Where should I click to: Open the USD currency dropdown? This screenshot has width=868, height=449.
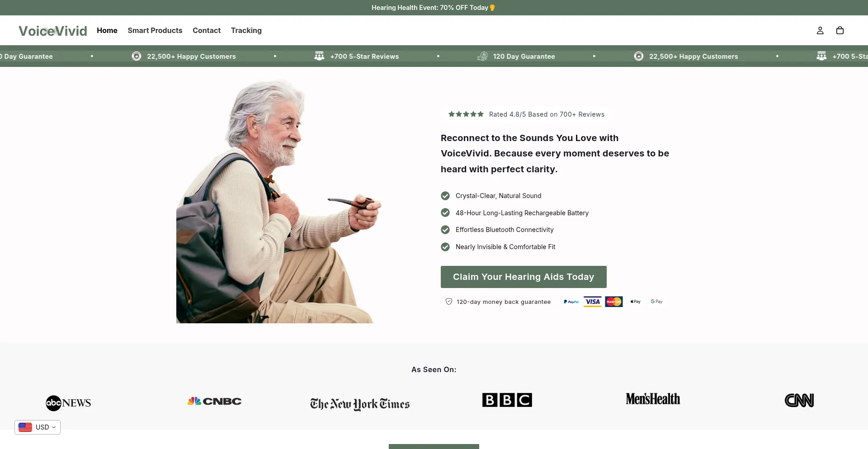pyautogui.click(x=38, y=427)
